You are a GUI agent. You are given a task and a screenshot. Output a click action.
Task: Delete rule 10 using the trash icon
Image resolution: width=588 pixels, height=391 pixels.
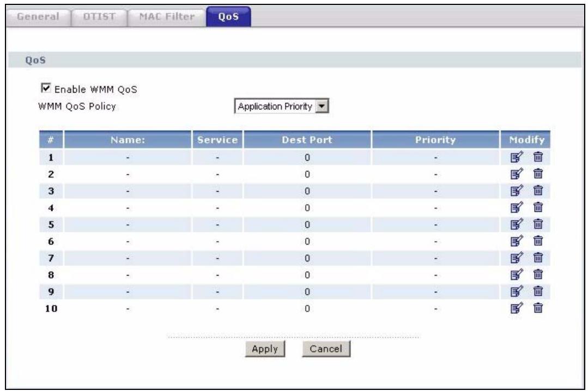click(538, 308)
